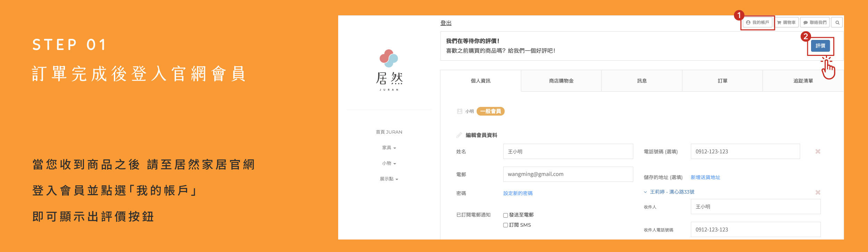Click the user avatar icon beside 小明
This screenshot has height=252, width=868.
tap(460, 111)
